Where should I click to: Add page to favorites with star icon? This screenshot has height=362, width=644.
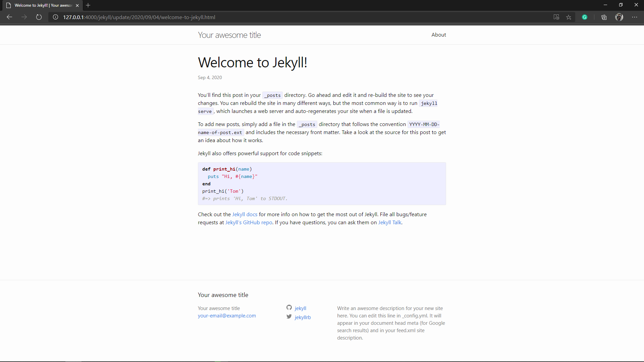[x=569, y=17]
